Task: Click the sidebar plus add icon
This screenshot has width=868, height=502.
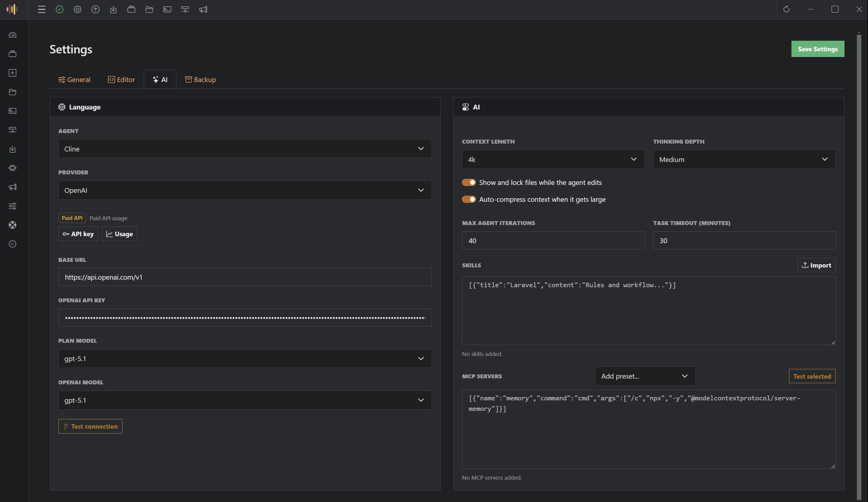Action: click(12, 73)
